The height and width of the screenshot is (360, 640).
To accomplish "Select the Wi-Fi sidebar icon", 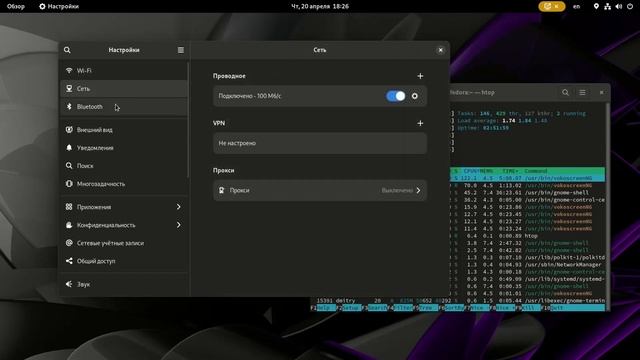I will click(x=69, y=70).
